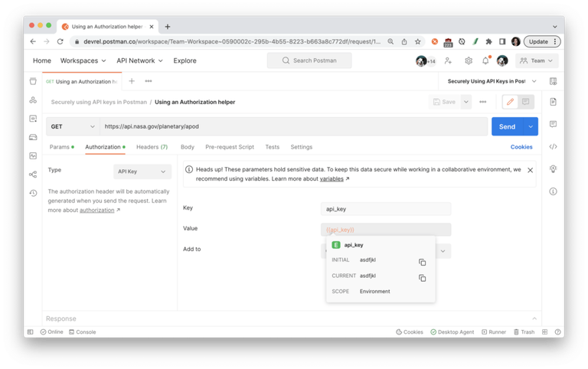588x369 pixels.
Task: Open the Team dropdown
Action: pos(537,60)
